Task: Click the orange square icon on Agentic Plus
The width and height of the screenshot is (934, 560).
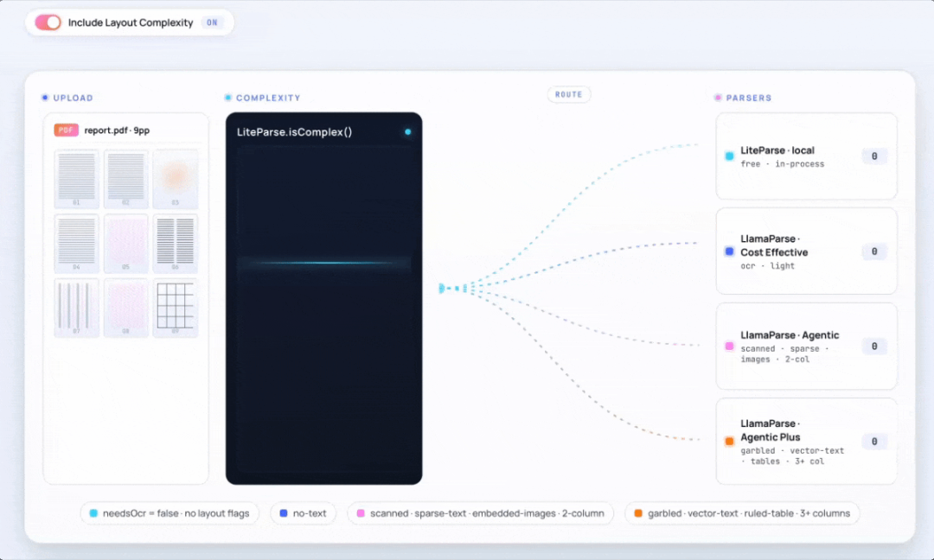Action: click(x=729, y=441)
